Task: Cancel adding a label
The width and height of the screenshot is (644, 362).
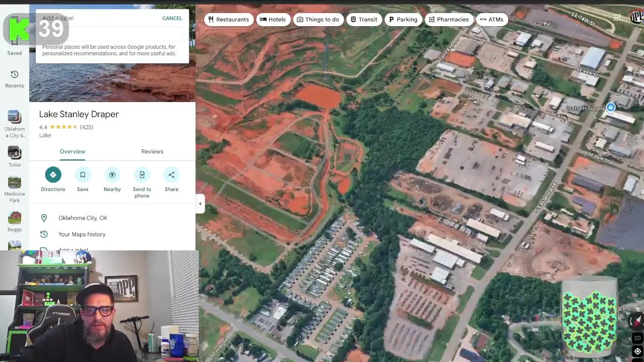Action: tap(172, 18)
